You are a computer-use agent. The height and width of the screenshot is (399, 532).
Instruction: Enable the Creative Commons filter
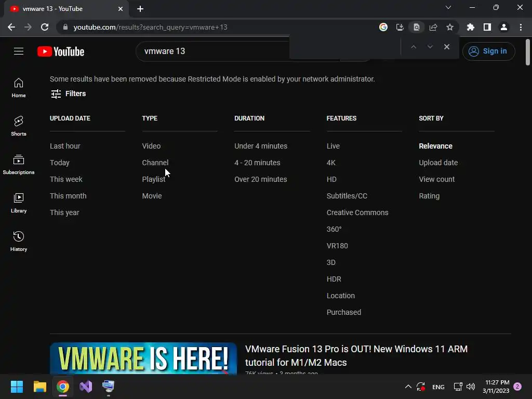pyautogui.click(x=357, y=212)
